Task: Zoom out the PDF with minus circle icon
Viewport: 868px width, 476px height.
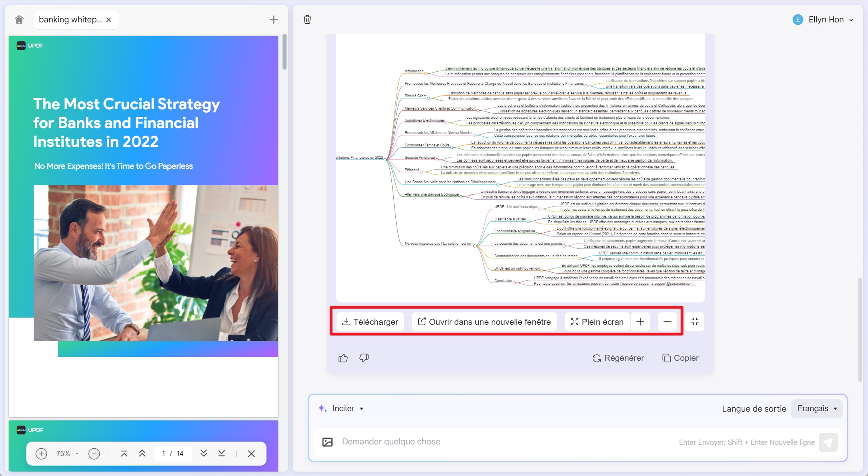Action: point(94,454)
